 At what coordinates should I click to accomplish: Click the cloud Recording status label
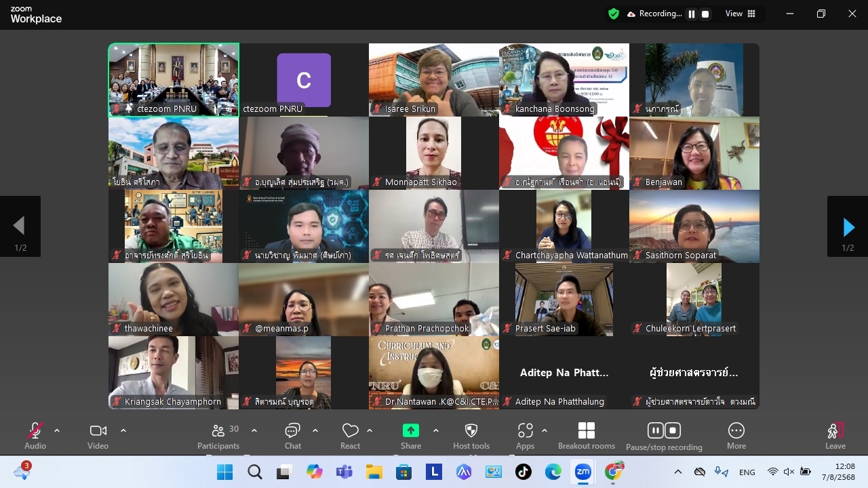(x=654, y=14)
